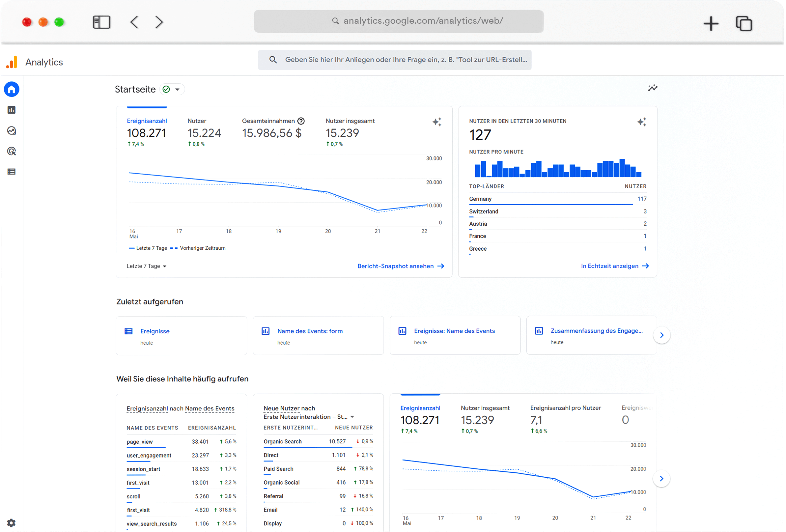Screen dimensions: 786x532
Task: Click the Organic Social channel row
Action: pos(318,483)
